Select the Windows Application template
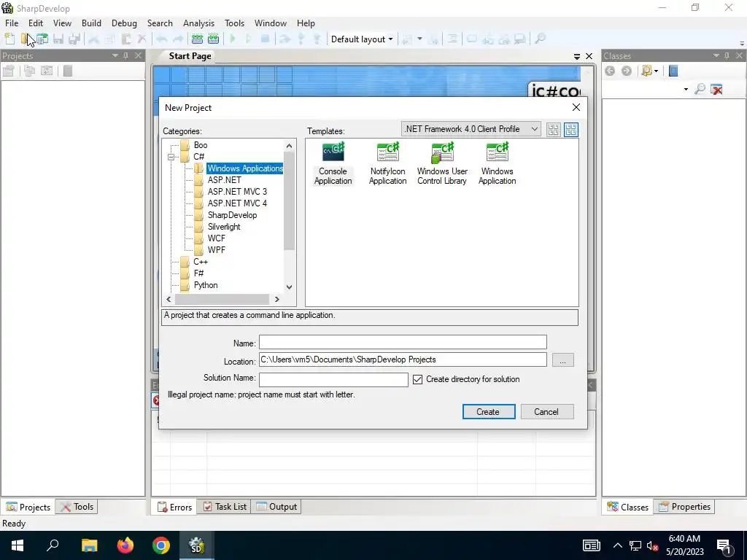Screen dimensions: 747x560 pos(497,163)
